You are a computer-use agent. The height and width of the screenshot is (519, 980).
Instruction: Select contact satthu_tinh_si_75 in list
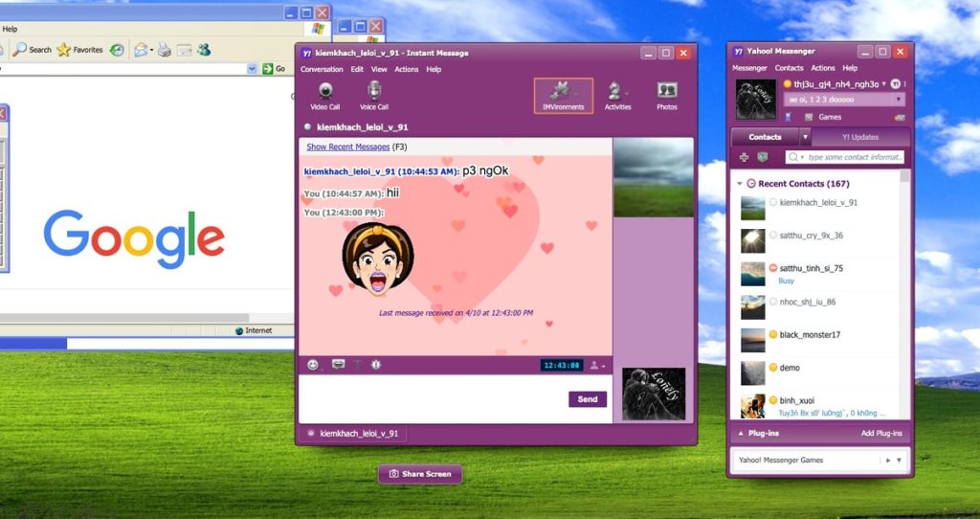(x=811, y=268)
